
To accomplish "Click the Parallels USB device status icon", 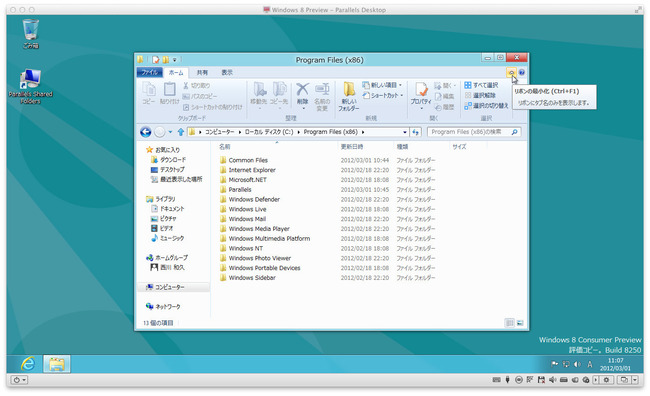I will tap(507, 380).
